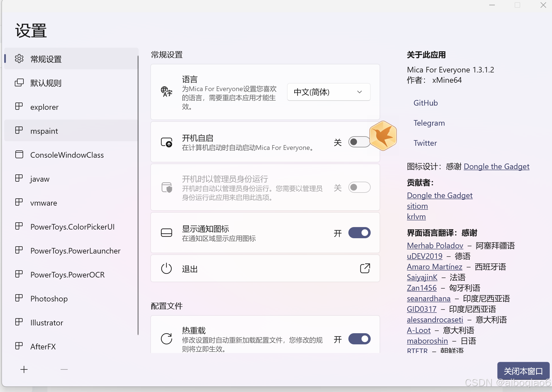
Task: Open Dongle the Gadget link after 图标设计
Action: click(496, 166)
